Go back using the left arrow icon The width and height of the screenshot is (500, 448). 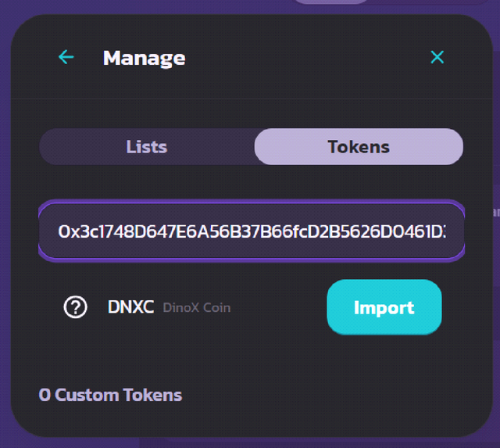click(x=66, y=57)
